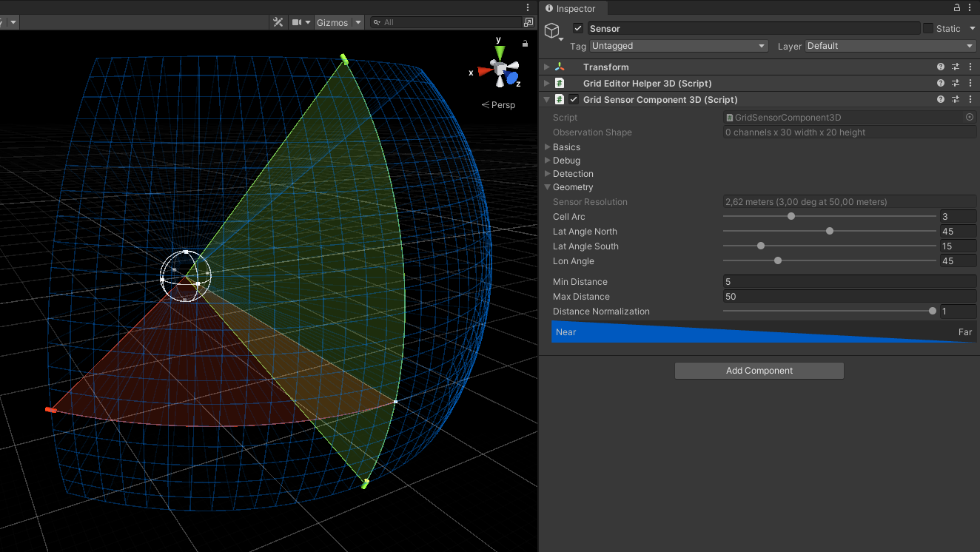The image size is (980, 552).
Task: Expand the Detection foldout section
Action: point(572,174)
